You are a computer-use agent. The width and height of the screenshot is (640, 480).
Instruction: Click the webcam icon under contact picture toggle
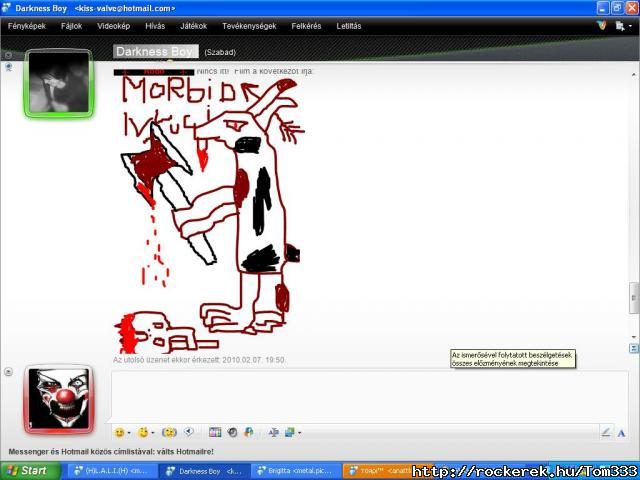(8, 67)
